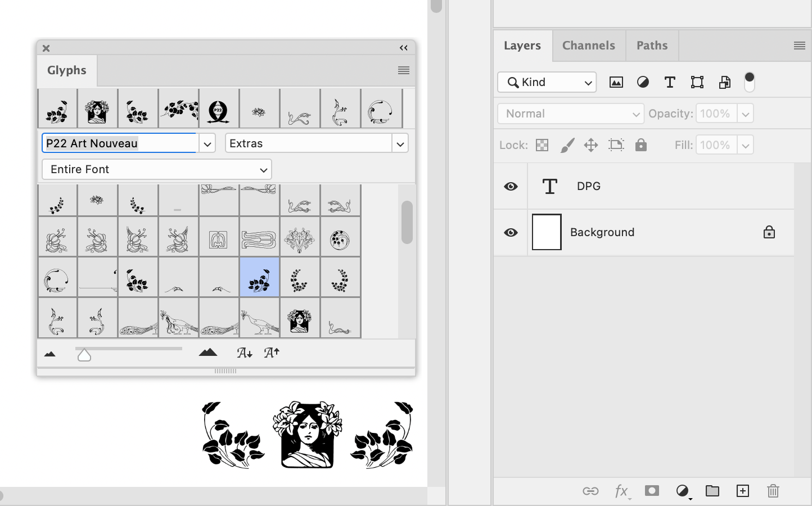812x506 pixels.
Task: Select the DPG layer type thumbnail
Action: click(x=549, y=186)
